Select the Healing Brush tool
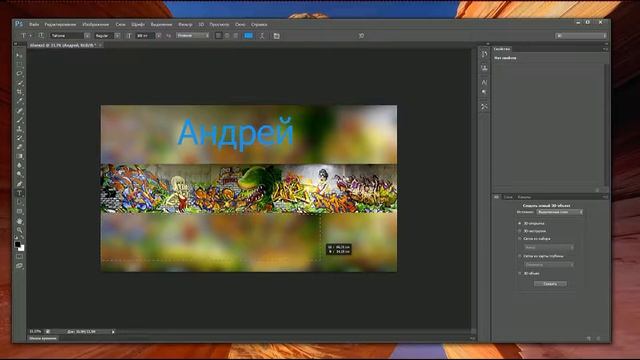This screenshot has height=360, width=640. (19, 111)
